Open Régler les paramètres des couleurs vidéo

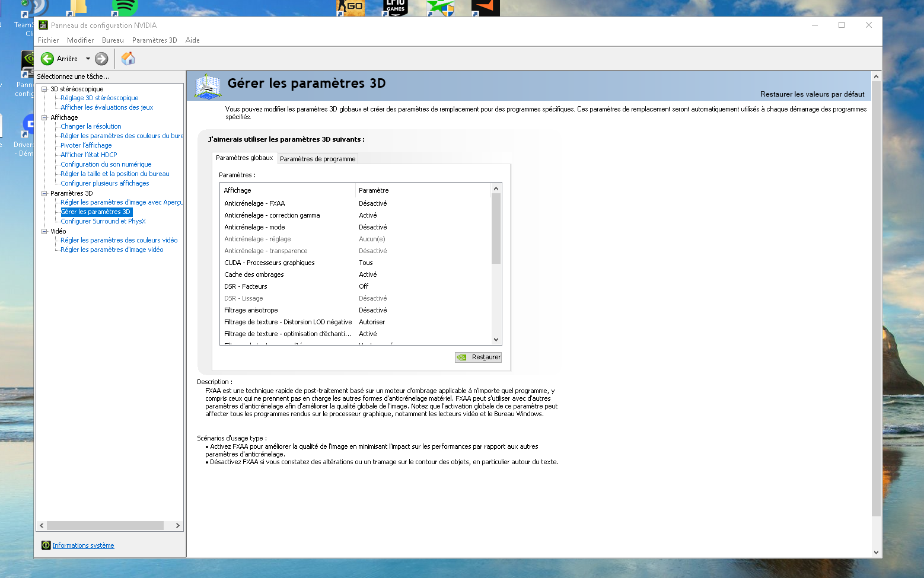pyautogui.click(x=119, y=240)
